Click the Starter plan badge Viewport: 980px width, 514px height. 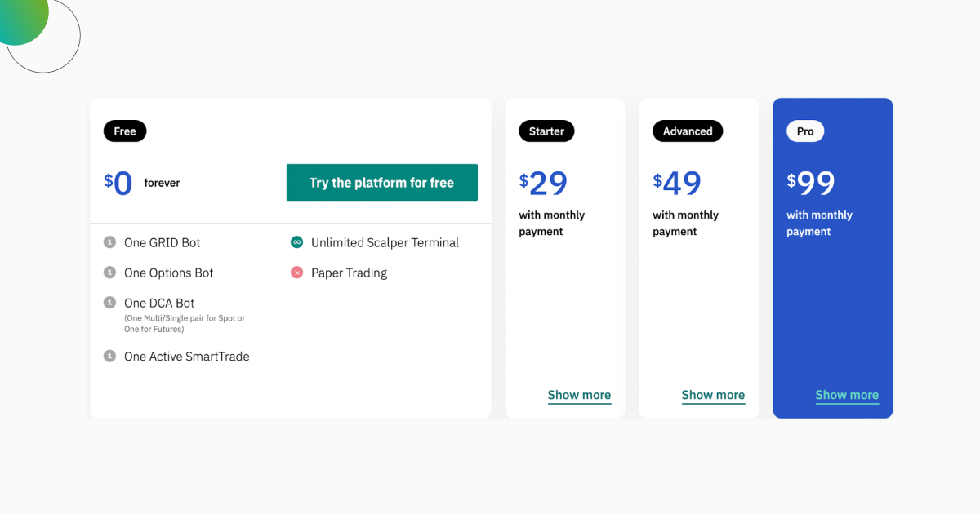pyautogui.click(x=546, y=131)
